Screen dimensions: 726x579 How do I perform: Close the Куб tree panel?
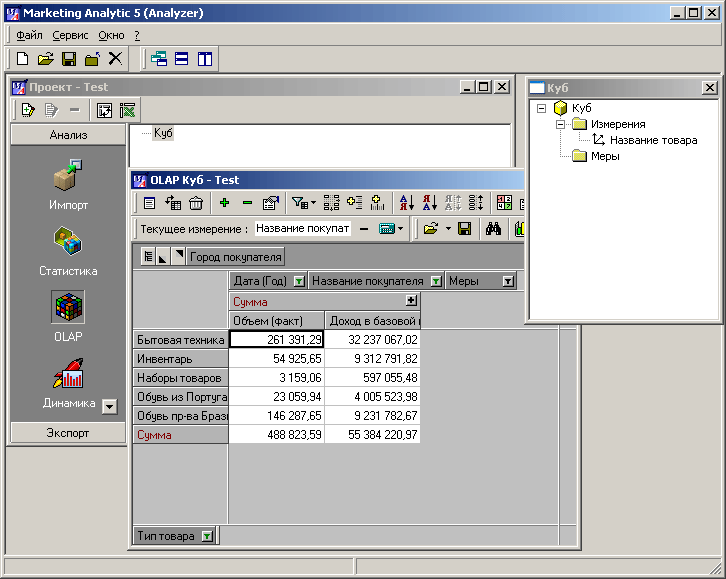[709, 87]
